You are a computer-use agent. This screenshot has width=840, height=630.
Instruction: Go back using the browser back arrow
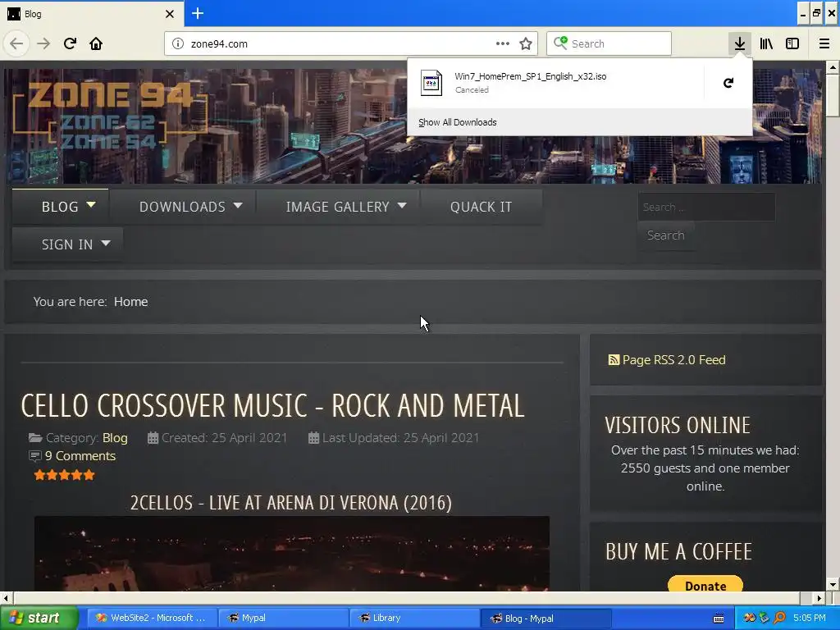tap(16, 43)
